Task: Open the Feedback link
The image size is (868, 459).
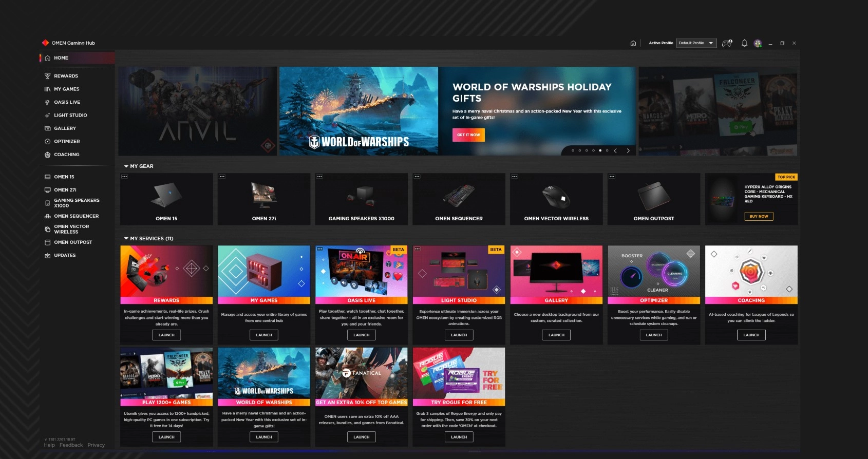Action: (71, 445)
